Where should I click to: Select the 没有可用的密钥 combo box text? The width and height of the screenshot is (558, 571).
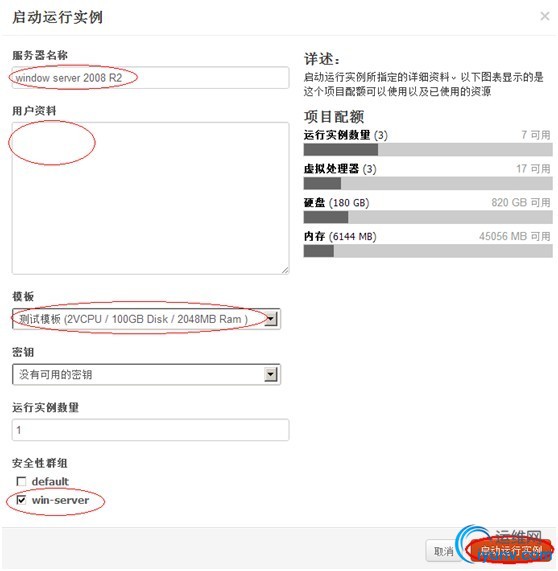click(55, 374)
